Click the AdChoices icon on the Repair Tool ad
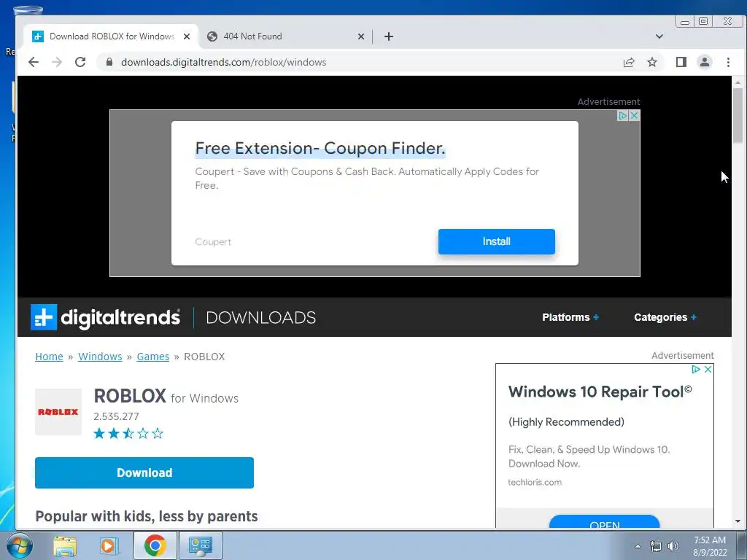Screen dimensions: 747x560 coord(696,369)
